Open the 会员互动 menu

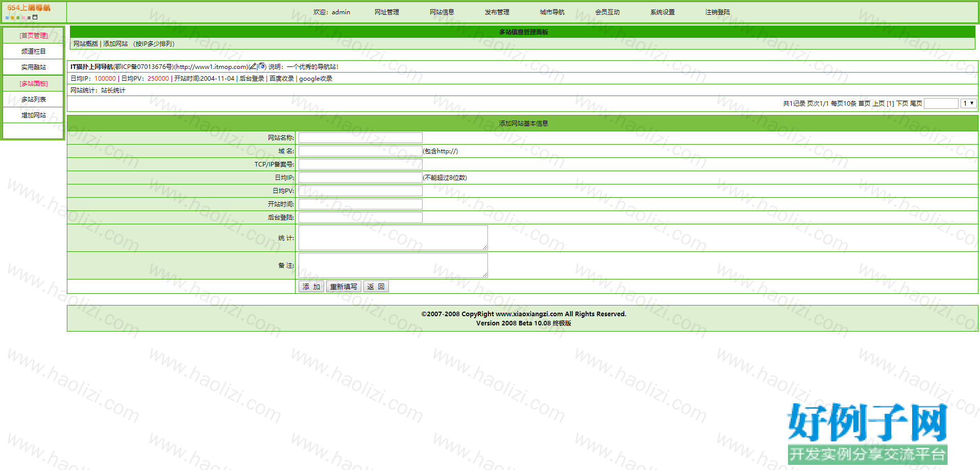[607, 12]
